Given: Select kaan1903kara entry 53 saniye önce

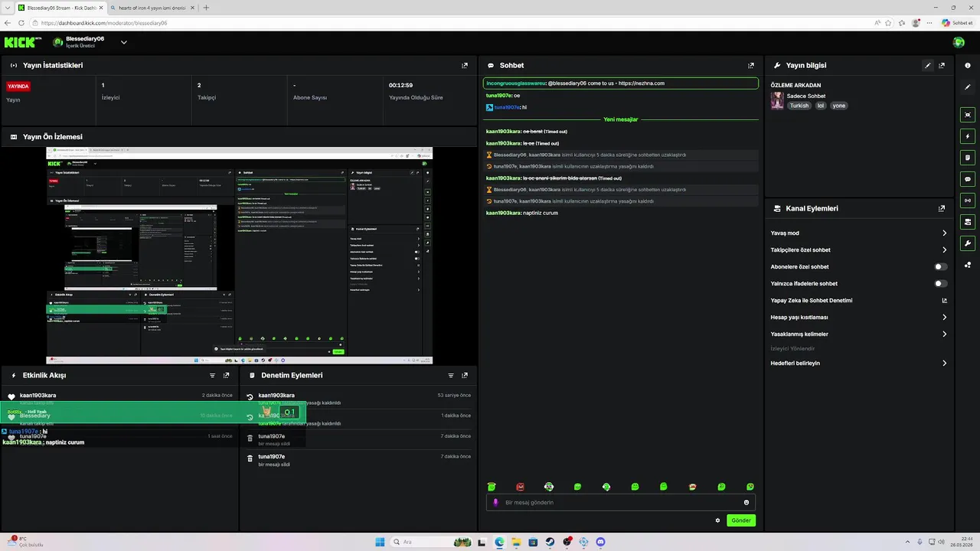Looking at the screenshot, I should (358, 399).
